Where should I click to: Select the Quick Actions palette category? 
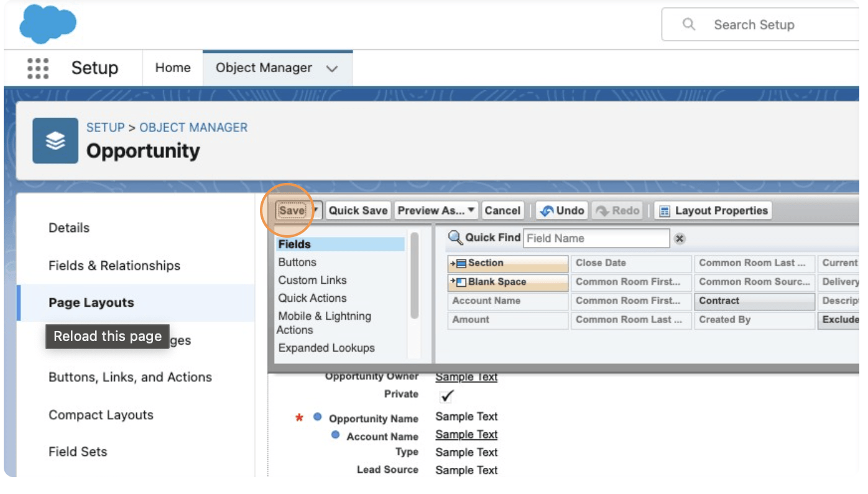point(312,298)
